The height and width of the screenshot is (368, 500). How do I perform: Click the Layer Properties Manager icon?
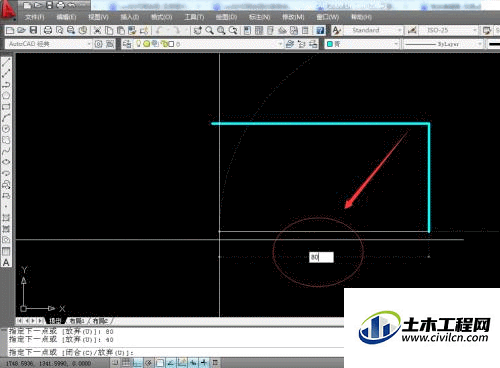click(126, 44)
